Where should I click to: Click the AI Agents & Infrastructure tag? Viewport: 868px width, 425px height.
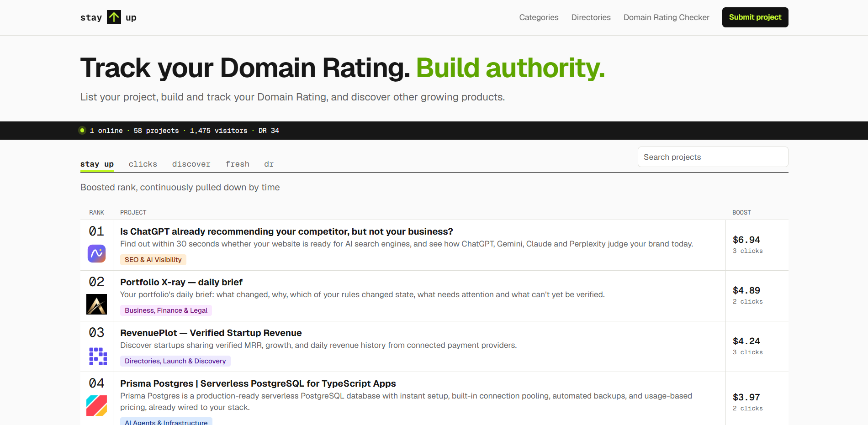click(166, 422)
